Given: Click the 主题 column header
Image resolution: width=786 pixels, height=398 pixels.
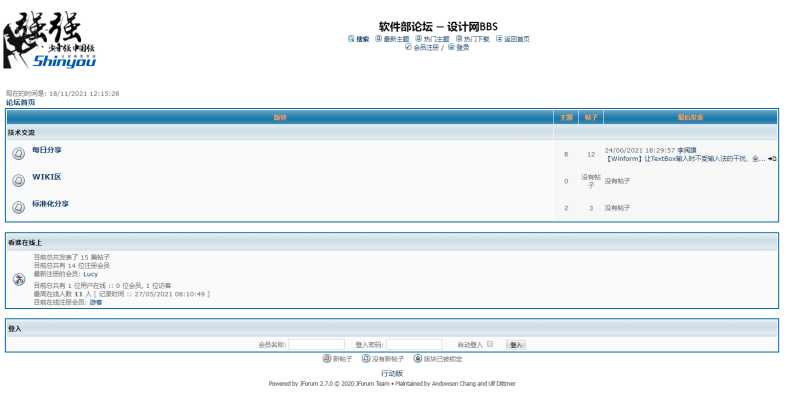Looking at the screenshot, I should [x=566, y=117].
